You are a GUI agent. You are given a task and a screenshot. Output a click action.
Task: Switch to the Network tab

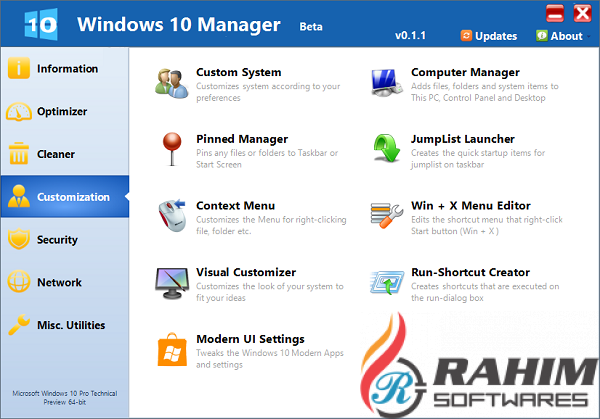click(x=65, y=282)
